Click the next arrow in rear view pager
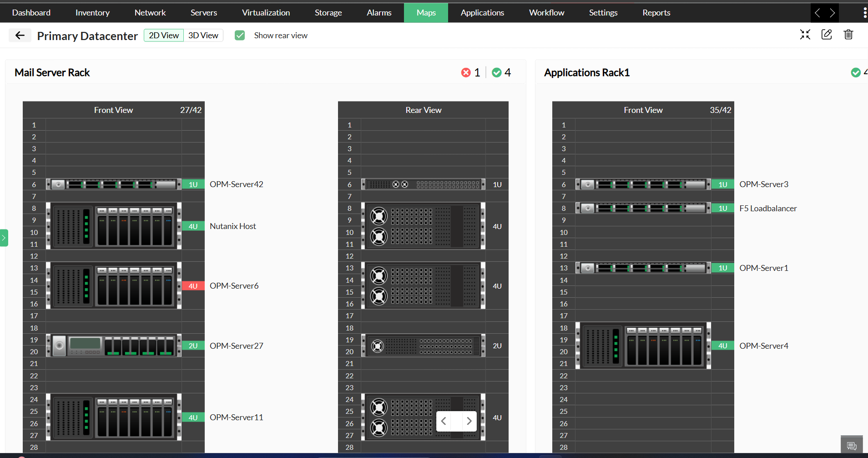Viewport: 868px width, 458px height. tap(469, 421)
